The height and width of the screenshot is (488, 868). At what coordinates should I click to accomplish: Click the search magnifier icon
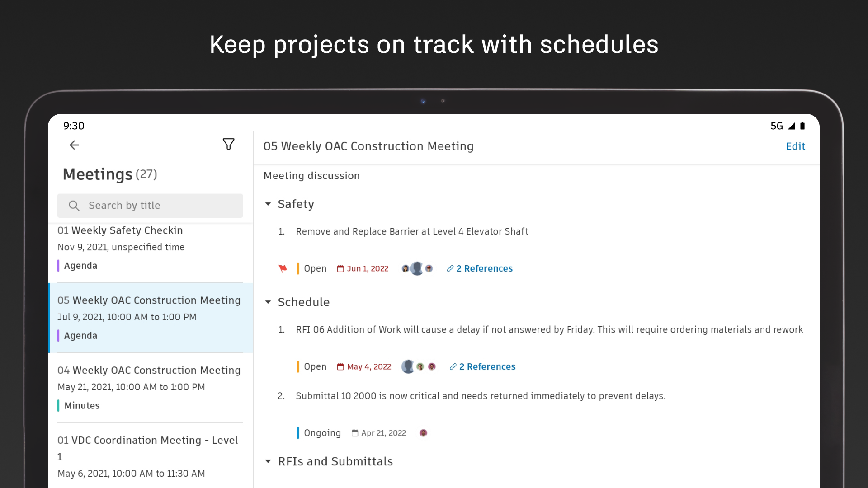tap(74, 206)
